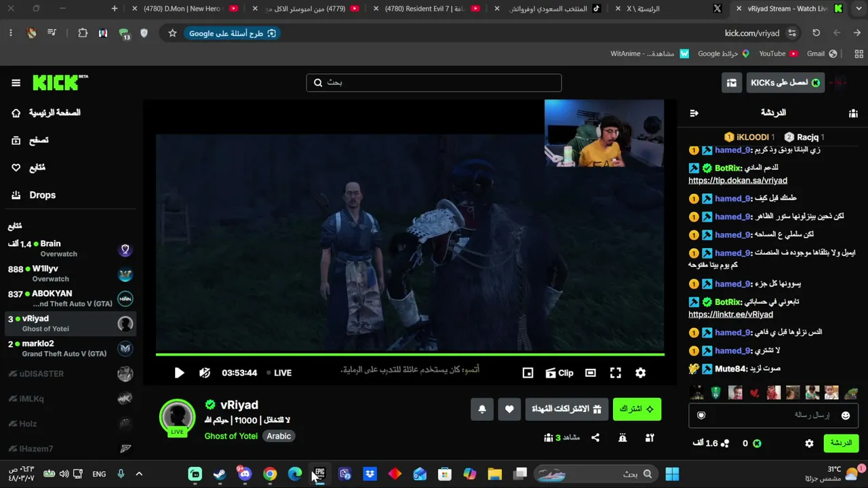Image resolution: width=868 pixels, height=488 pixels.
Task: Click the chat message input field
Action: click(x=774, y=415)
